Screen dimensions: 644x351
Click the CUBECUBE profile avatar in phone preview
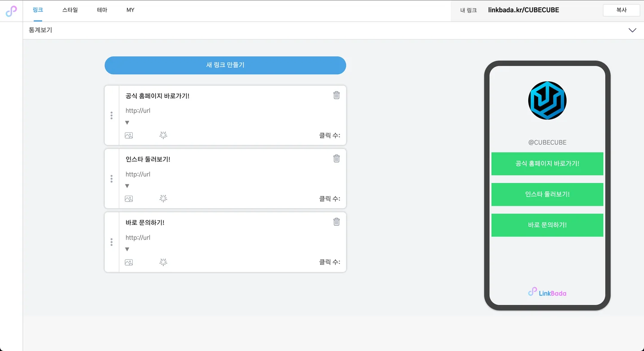[547, 101]
